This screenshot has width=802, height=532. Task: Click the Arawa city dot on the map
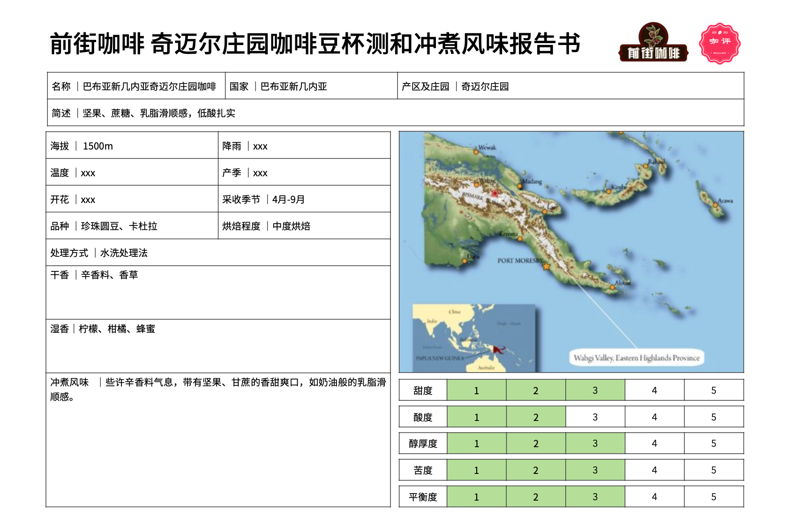click(x=715, y=205)
